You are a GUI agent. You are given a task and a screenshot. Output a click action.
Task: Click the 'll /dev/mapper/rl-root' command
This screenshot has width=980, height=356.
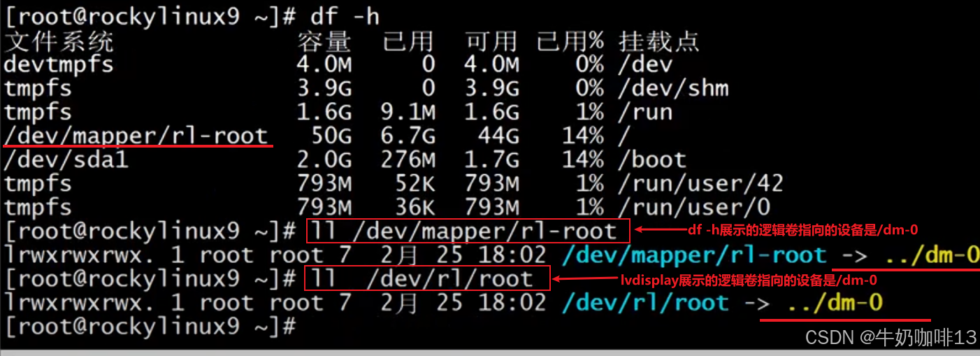coord(468,231)
